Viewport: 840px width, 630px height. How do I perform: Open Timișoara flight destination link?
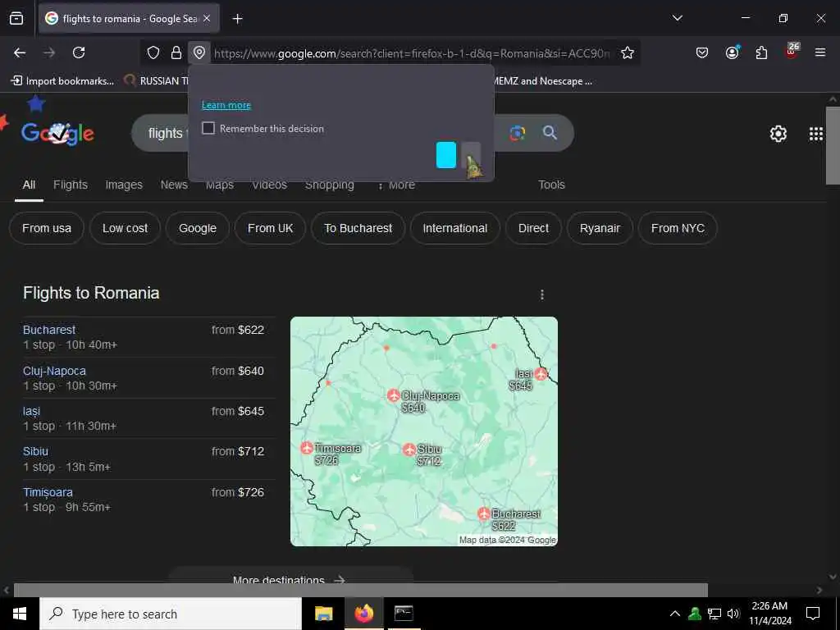[x=48, y=492]
